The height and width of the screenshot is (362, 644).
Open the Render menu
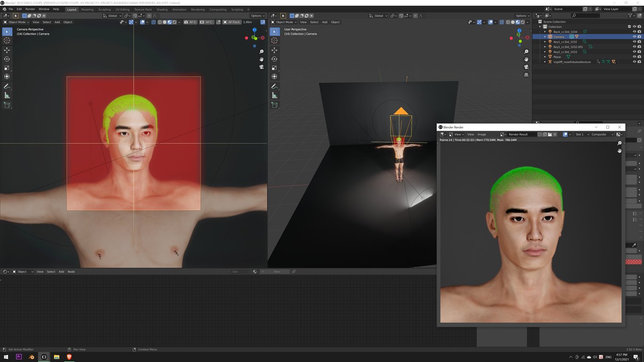click(30, 9)
